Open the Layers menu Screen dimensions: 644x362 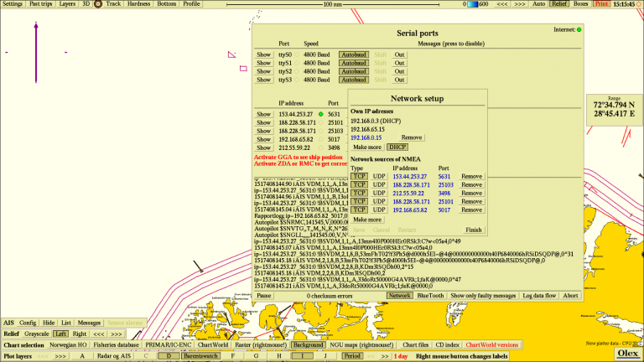[67, 3]
